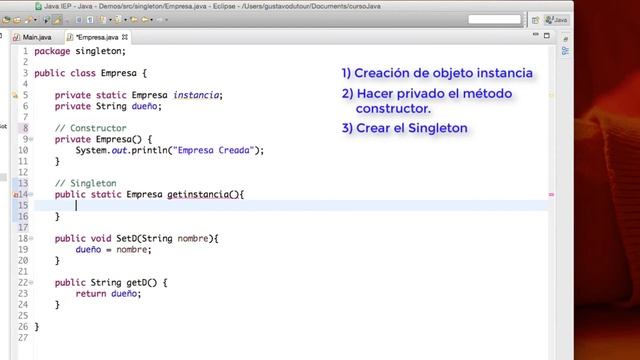Screen dimensions: 640x360
Task: Expand the Next Annotation dropdown arrow
Action: [110, 20]
